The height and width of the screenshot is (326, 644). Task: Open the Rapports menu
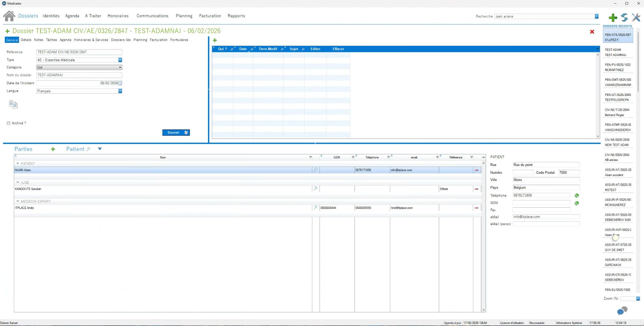point(236,16)
